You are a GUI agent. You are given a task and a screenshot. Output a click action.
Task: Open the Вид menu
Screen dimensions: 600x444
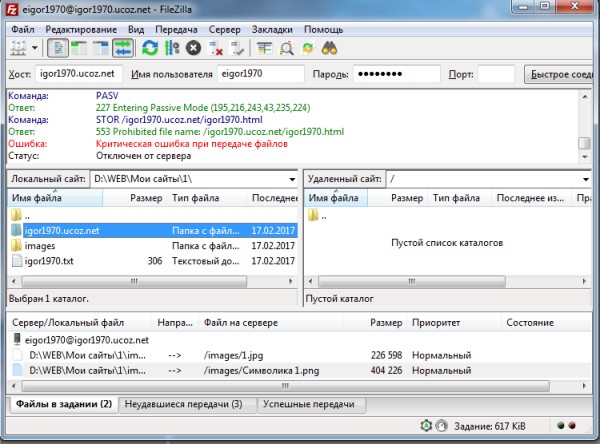(x=136, y=29)
